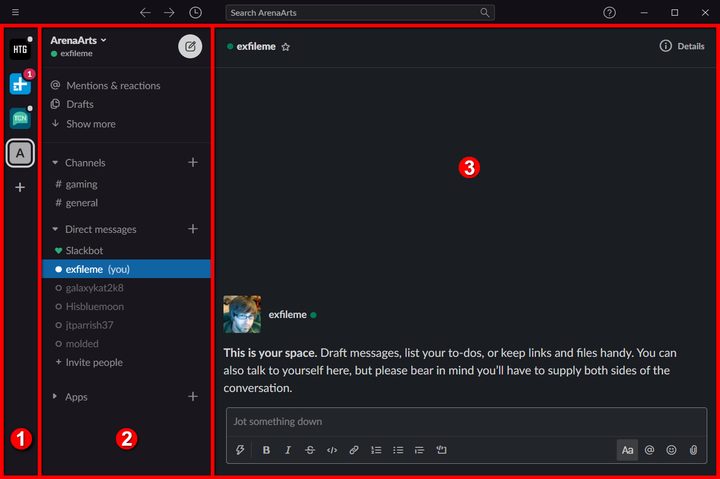Add an app with Apps plus icon
The width and height of the screenshot is (720, 479).
click(193, 396)
